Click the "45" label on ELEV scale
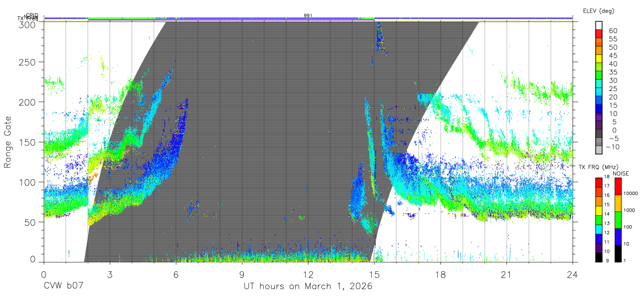 point(612,56)
